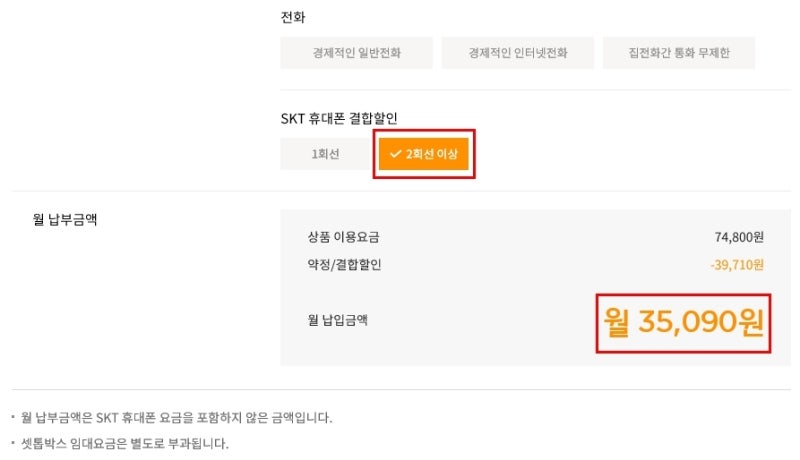Screen dimensions: 800x460
Task: Click the 상품 이용요금 row label
Action: point(343,237)
